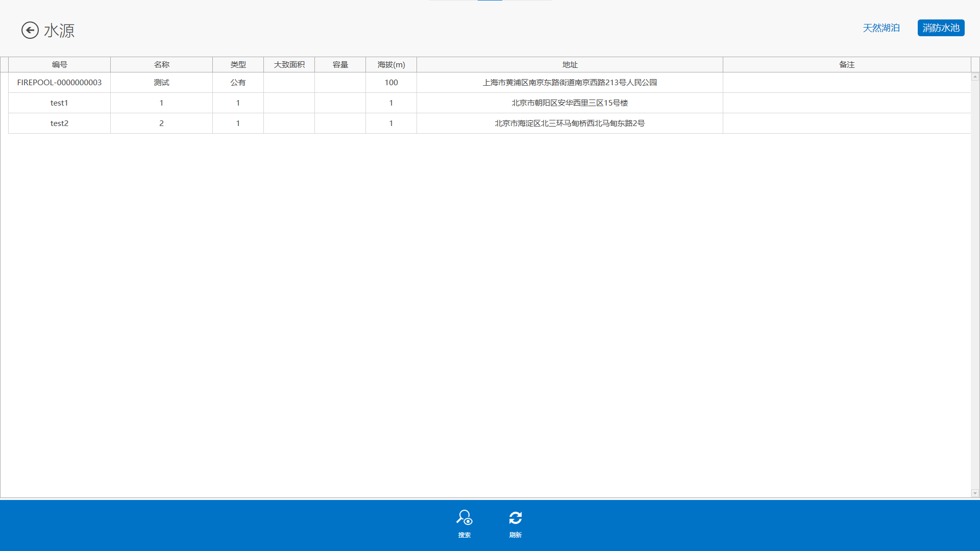
Task: Click the address 北京市海淀区北三环马甸桥西北马甸东路2号
Action: point(570,123)
